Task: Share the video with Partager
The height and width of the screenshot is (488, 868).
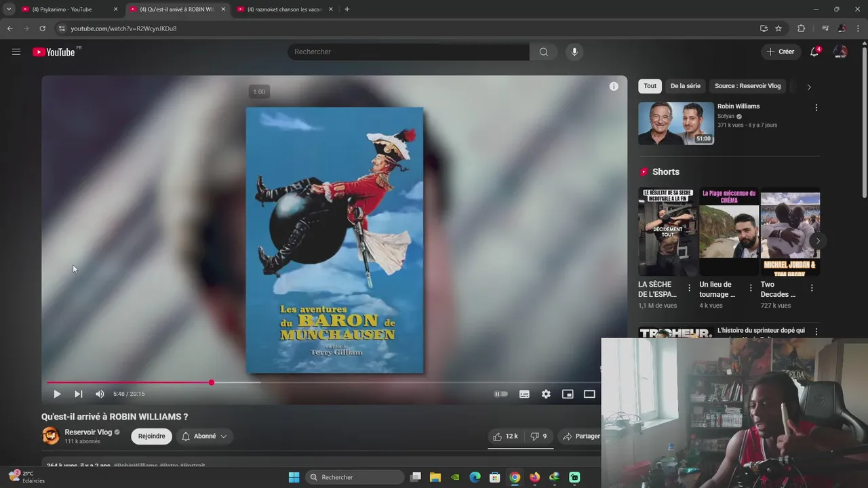Action: 581,436
